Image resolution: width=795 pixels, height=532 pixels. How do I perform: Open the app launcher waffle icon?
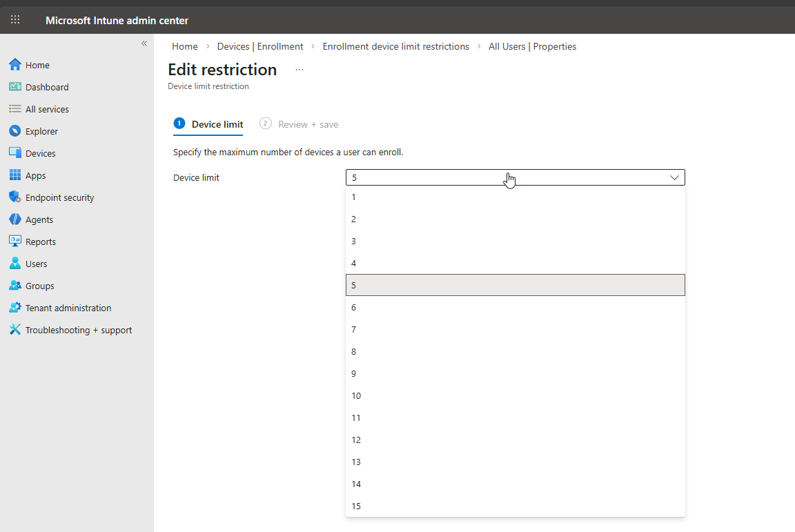pos(15,20)
